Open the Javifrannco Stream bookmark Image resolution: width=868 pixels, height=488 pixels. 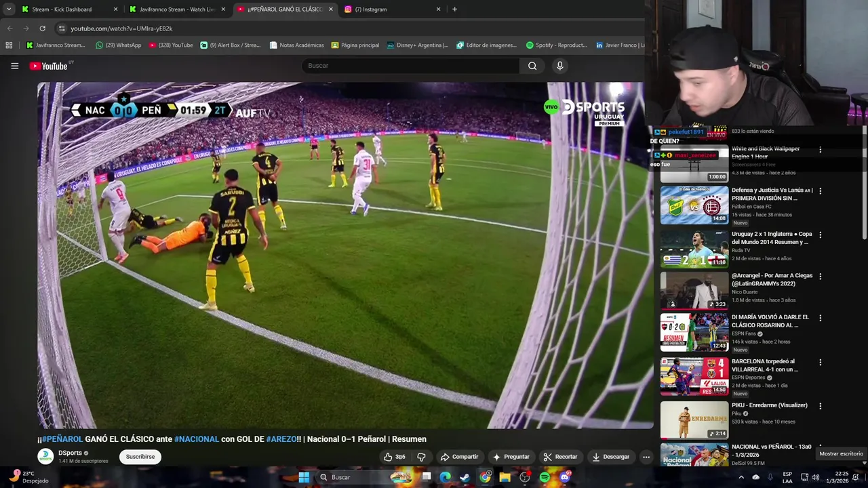(x=56, y=45)
